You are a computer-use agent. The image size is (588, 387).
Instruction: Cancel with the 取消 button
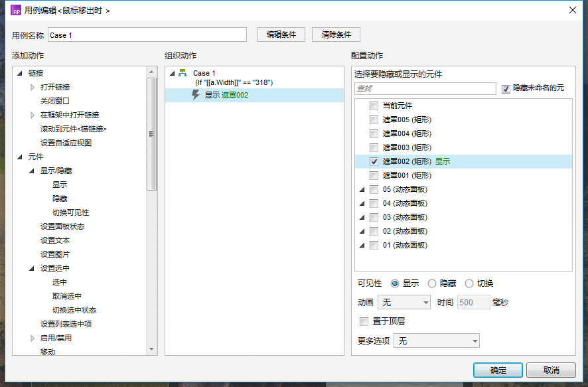[551, 370]
